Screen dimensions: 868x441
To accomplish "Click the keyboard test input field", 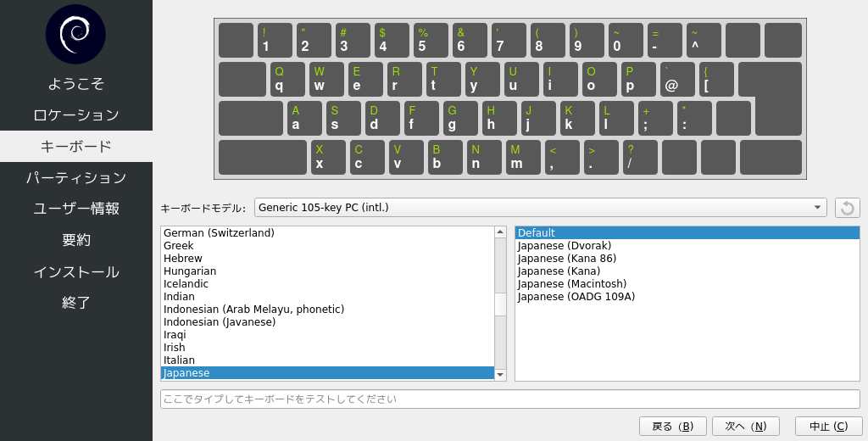I will pyautogui.click(x=509, y=399).
